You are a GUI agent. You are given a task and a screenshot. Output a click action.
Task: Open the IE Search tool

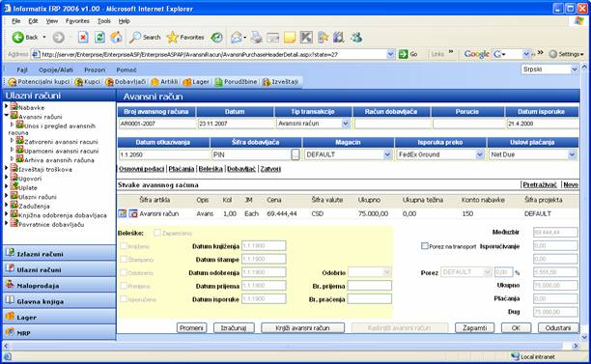145,38
